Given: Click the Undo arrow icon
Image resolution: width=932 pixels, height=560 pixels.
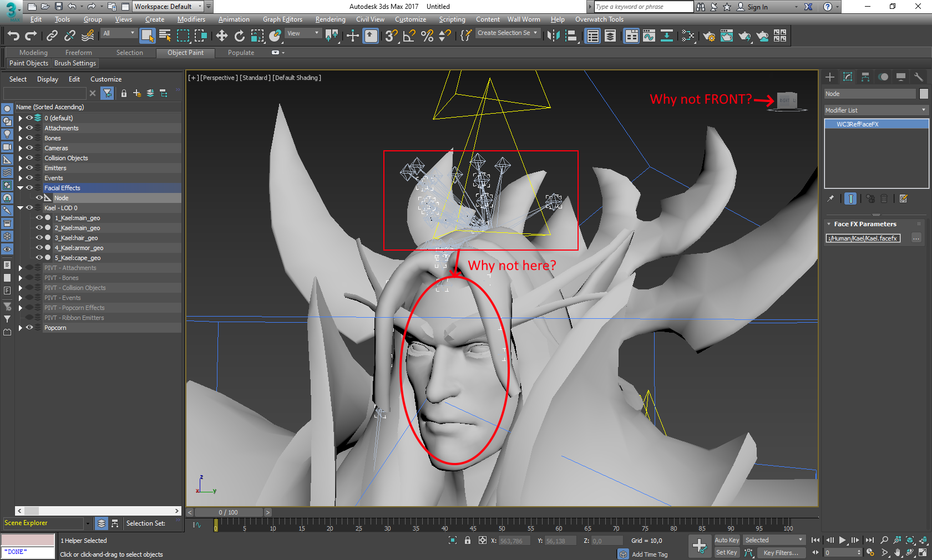Looking at the screenshot, I should pyautogui.click(x=13, y=36).
